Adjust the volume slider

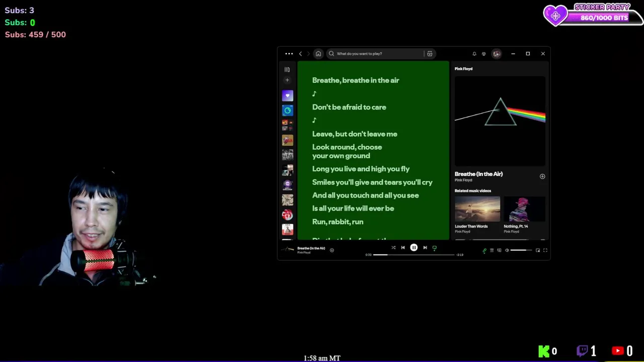pos(521,250)
